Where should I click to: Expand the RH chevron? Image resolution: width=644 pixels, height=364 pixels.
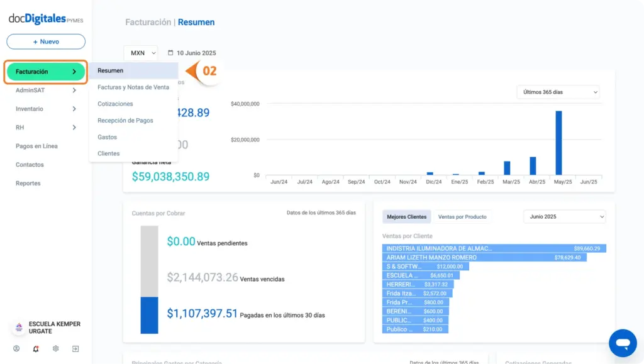click(74, 127)
